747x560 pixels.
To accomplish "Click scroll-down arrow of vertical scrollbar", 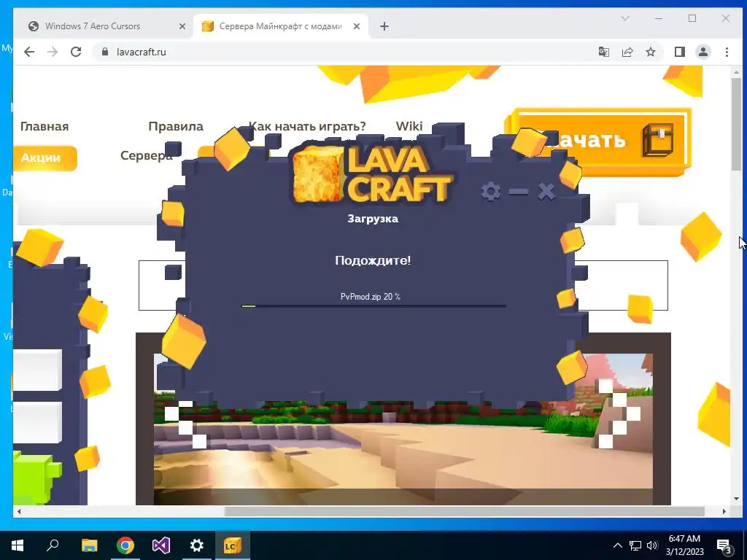I will 737,499.
